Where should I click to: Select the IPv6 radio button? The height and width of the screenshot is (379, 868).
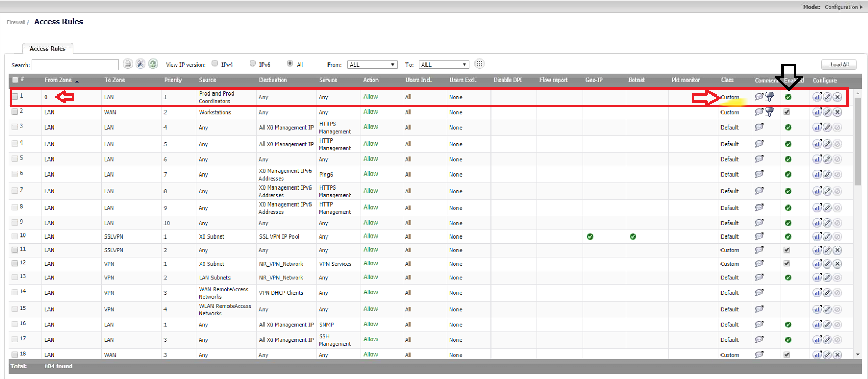tap(253, 64)
